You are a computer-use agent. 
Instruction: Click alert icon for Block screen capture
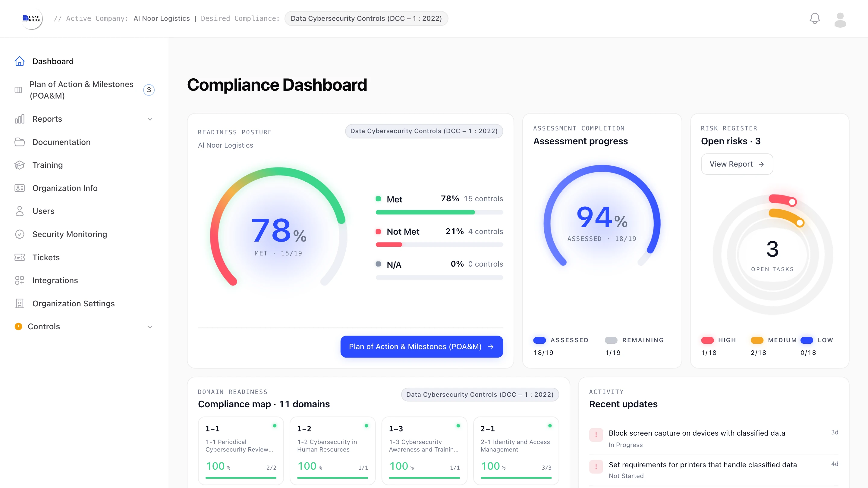tap(596, 434)
